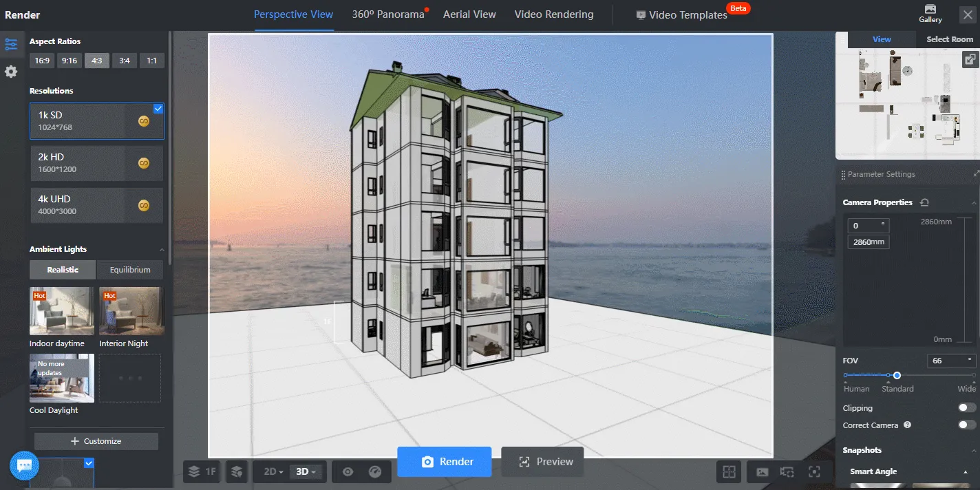The image size is (980, 490).
Task: Open the 3D view mode dropdown
Action: click(306, 471)
